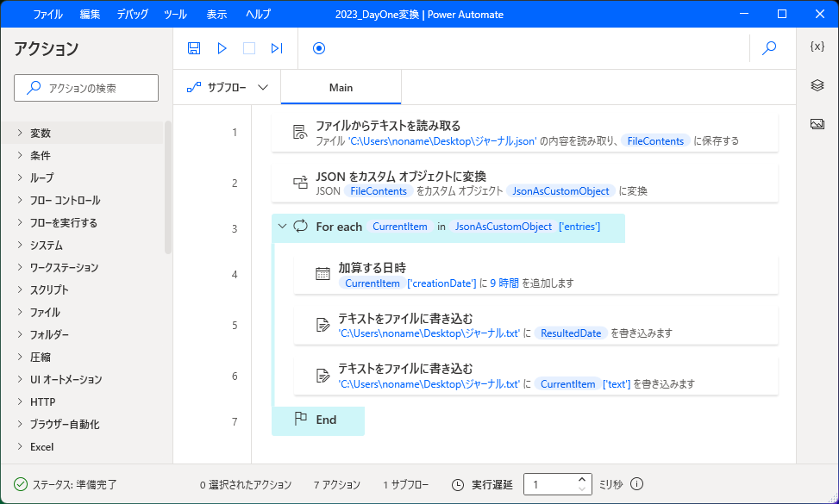Click the 7 アクション status text
The height and width of the screenshot is (504, 839).
pyautogui.click(x=337, y=485)
